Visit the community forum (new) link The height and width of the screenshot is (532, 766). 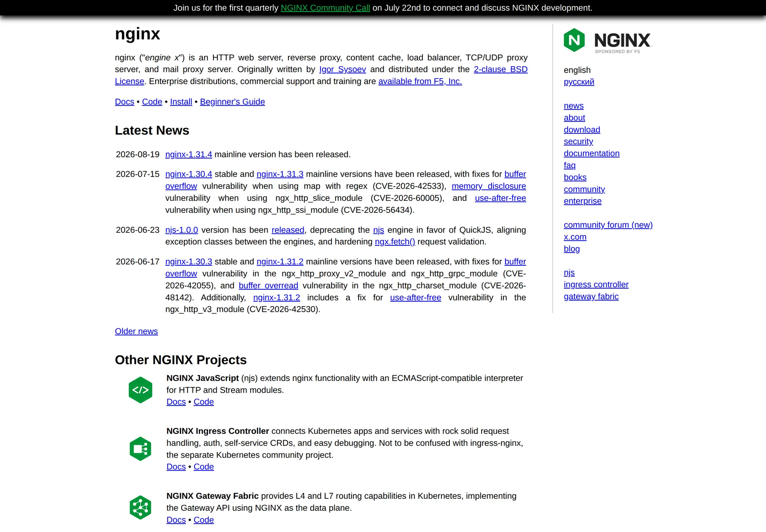pyautogui.click(x=608, y=225)
